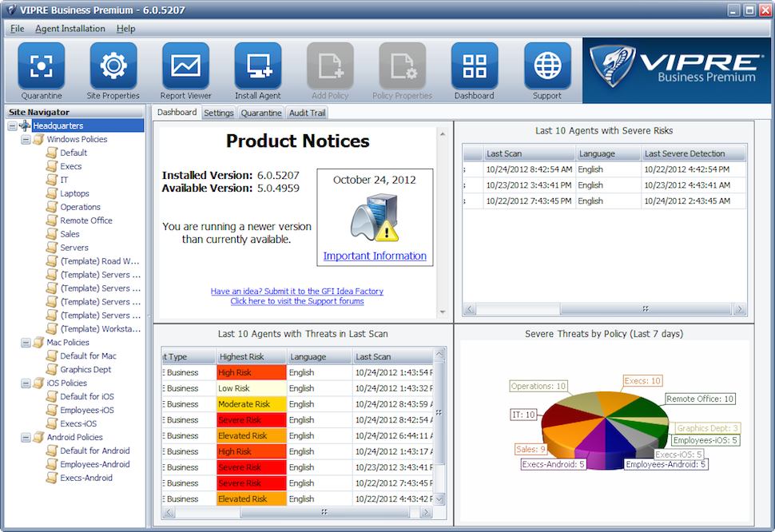Open the Quarantine toolbar icon
Viewport: 775px width, 532px height.
tap(41, 66)
